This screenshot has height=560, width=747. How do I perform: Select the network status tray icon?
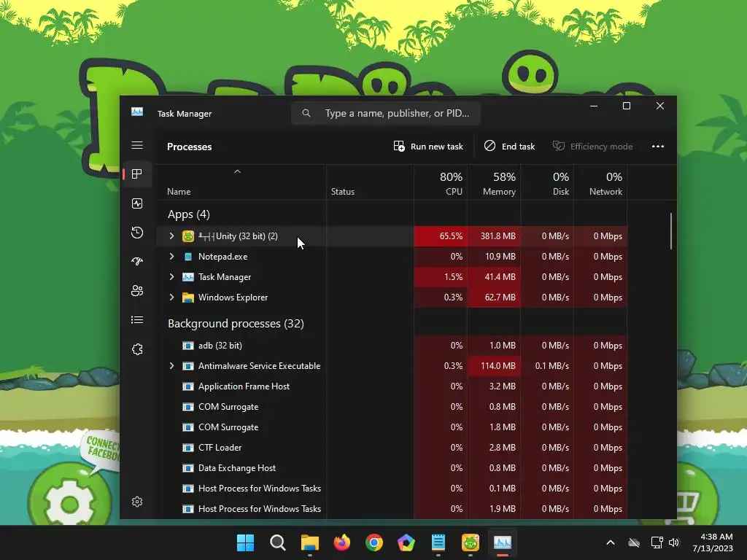click(x=657, y=542)
